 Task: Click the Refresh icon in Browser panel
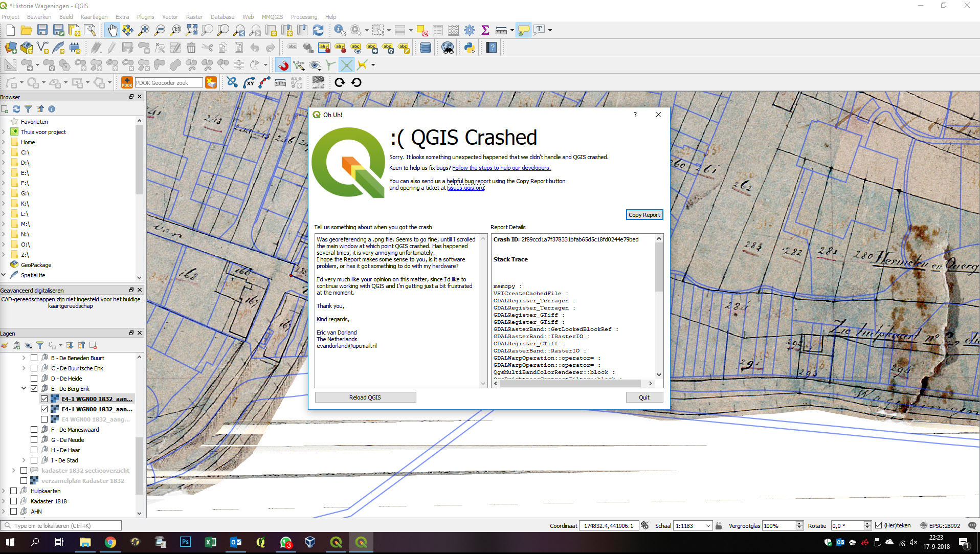(16, 109)
